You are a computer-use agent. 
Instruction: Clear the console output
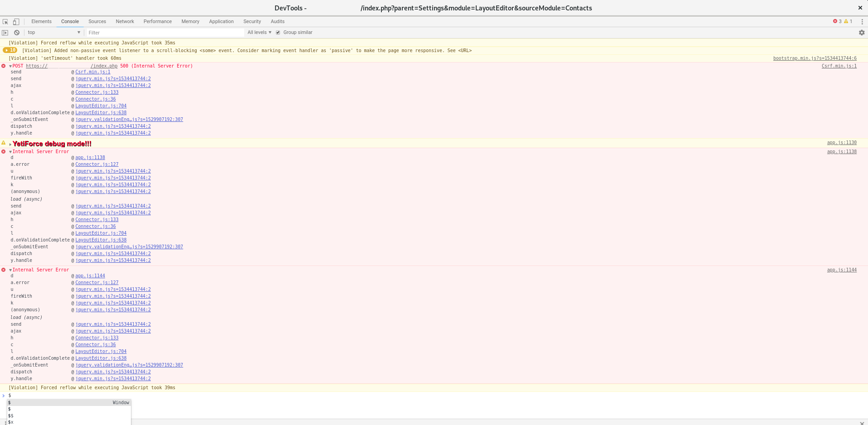[17, 33]
